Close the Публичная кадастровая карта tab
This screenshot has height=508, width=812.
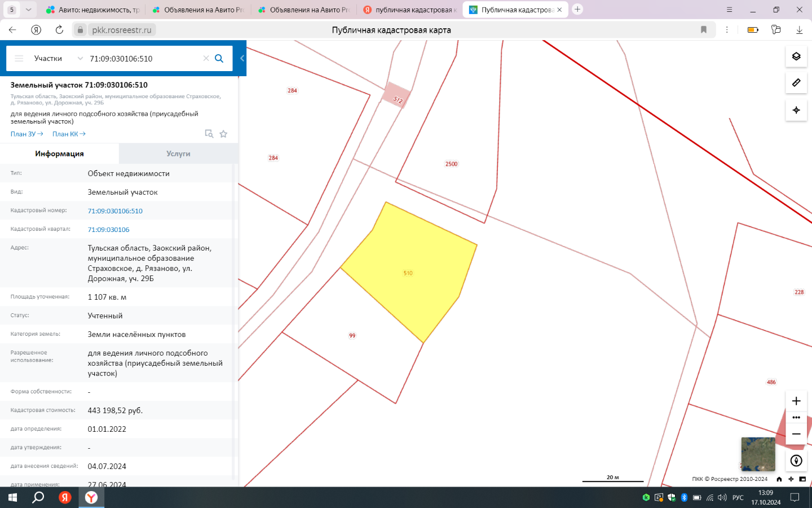pos(559,10)
